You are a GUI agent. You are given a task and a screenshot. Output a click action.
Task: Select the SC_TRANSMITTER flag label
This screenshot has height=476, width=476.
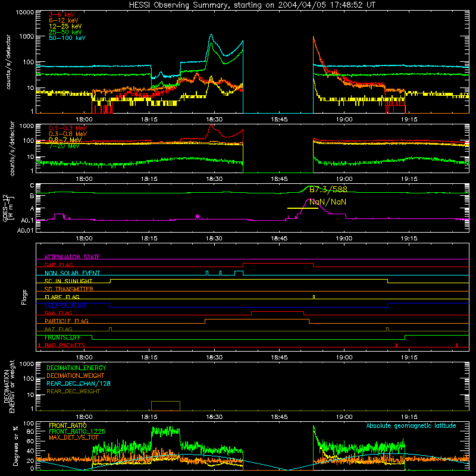[68, 289]
